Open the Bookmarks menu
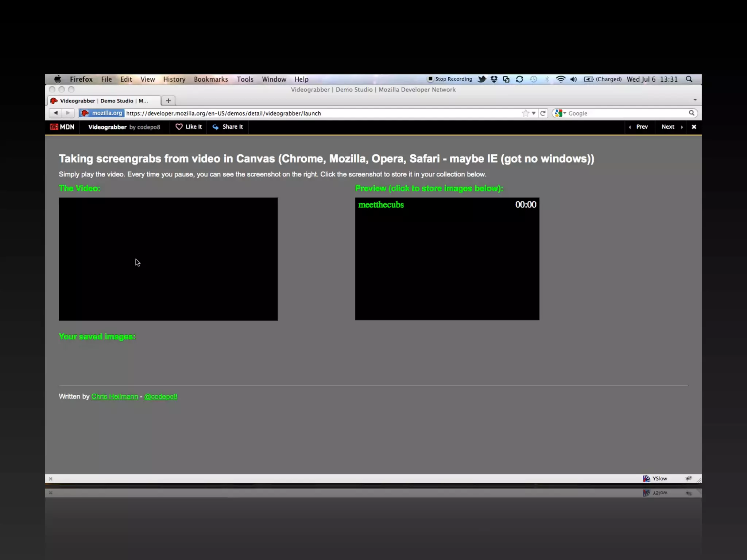 pyautogui.click(x=210, y=79)
